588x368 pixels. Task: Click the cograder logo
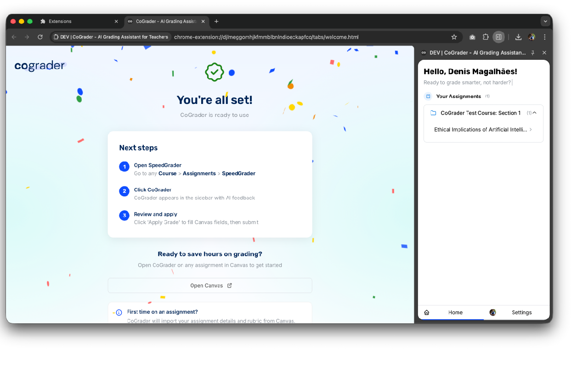point(40,66)
